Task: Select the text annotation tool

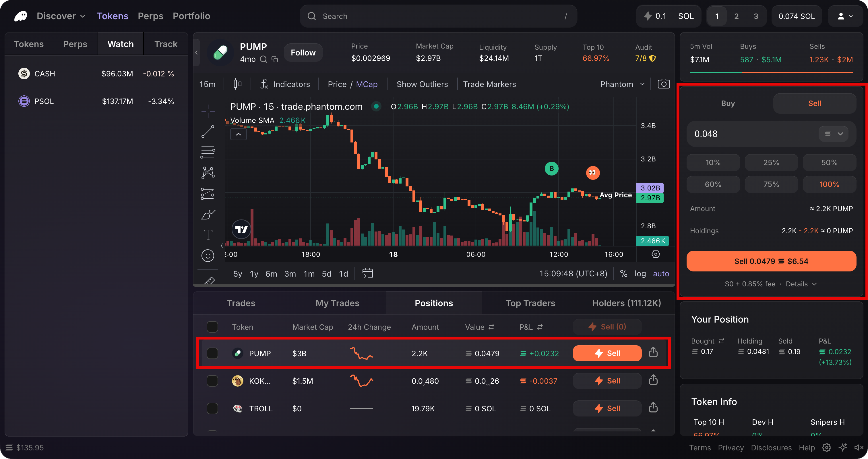Action: click(208, 235)
